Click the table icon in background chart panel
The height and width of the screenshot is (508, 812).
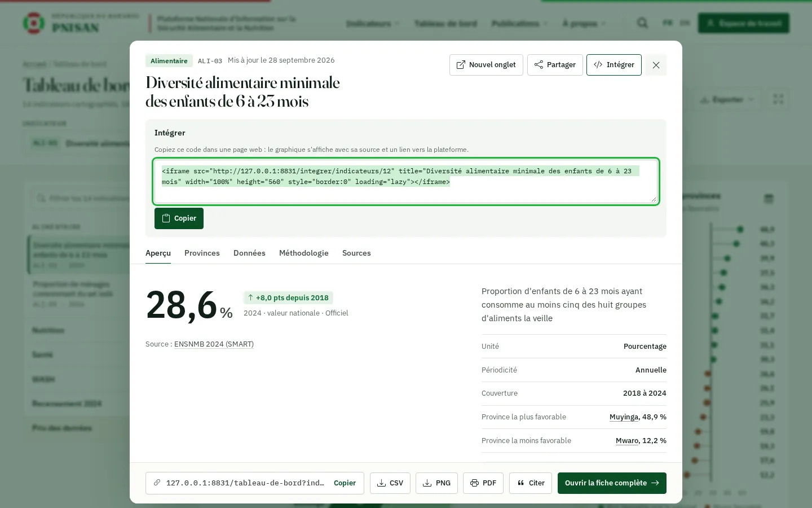click(x=769, y=199)
